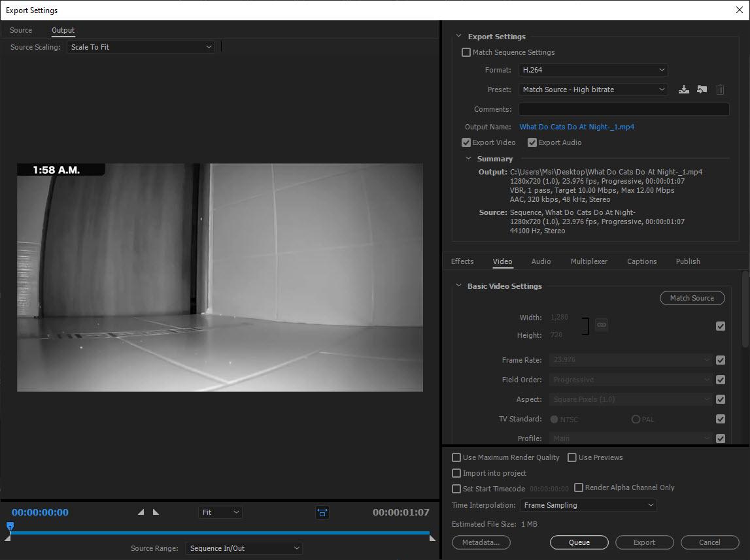Click the Save Preset icon
Image resolution: width=750 pixels, height=560 pixels.
[x=684, y=90]
